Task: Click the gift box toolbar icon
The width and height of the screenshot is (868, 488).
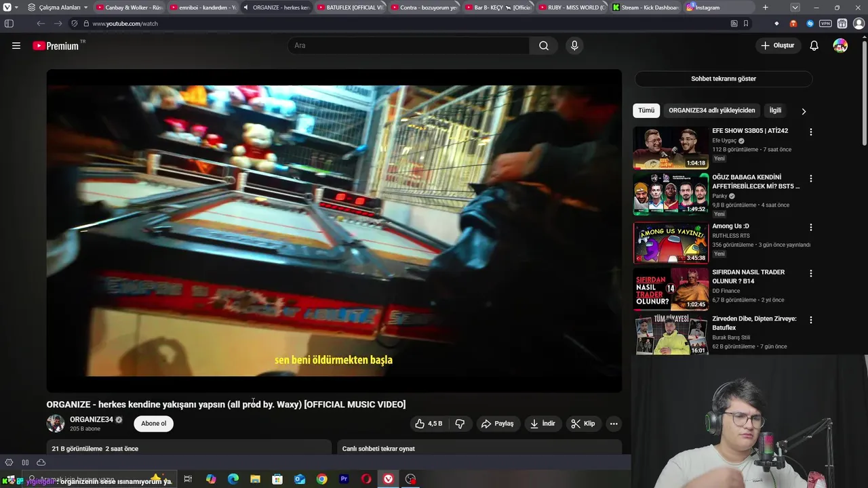Action: point(842,23)
